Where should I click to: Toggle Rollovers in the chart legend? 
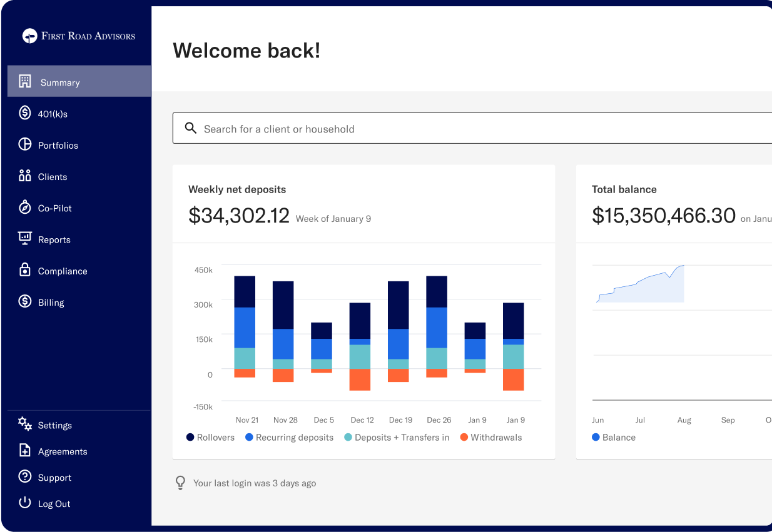210,437
